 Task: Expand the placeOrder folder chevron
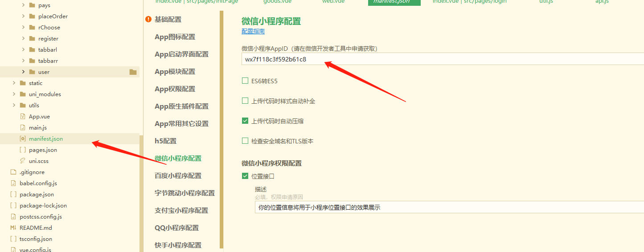click(23, 16)
